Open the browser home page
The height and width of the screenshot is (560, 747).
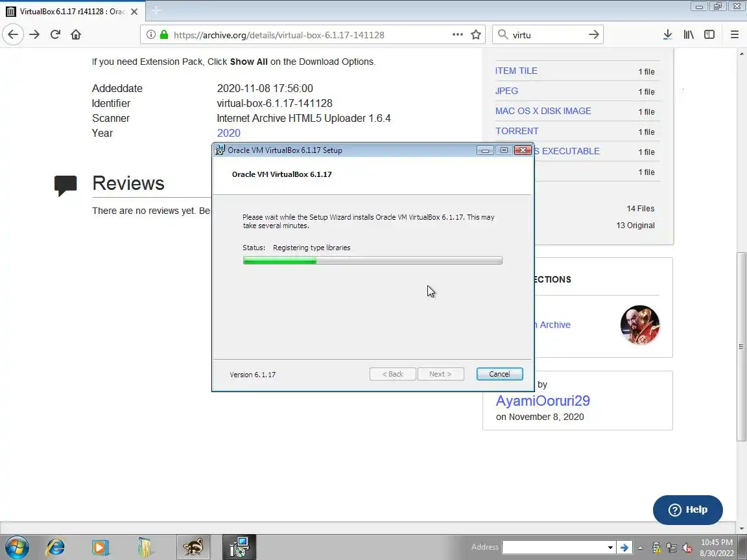point(76,34)
